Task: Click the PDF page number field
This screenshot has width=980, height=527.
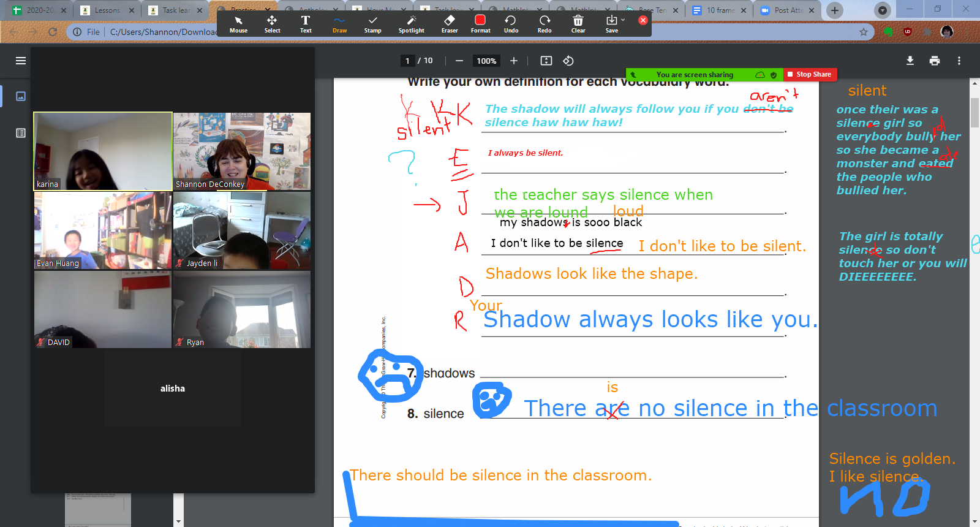Action: coord(407,61)
